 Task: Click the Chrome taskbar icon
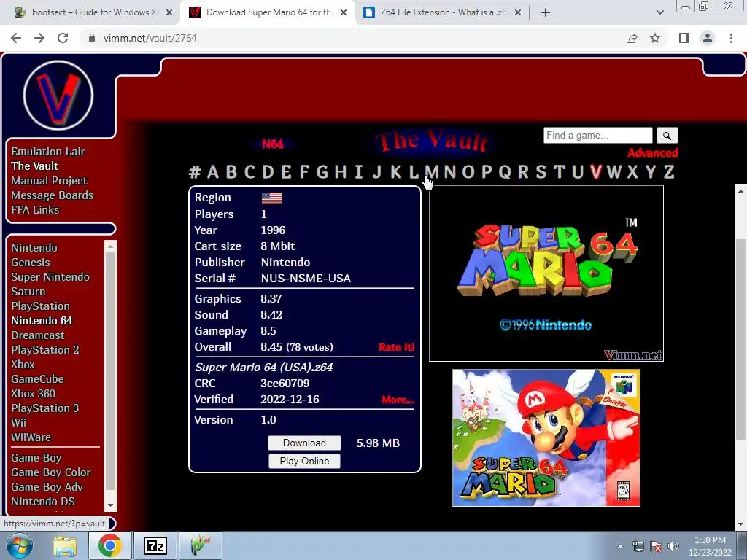tap(109, 545)
